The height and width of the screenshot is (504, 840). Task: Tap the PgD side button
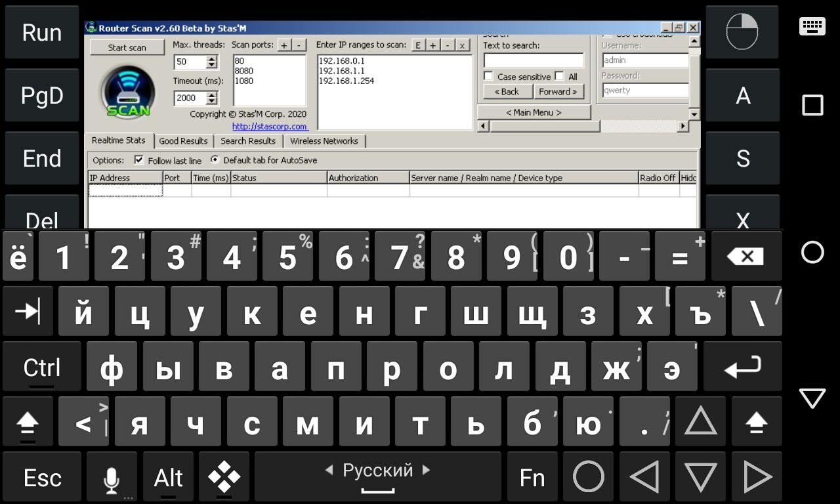[42, 96]
